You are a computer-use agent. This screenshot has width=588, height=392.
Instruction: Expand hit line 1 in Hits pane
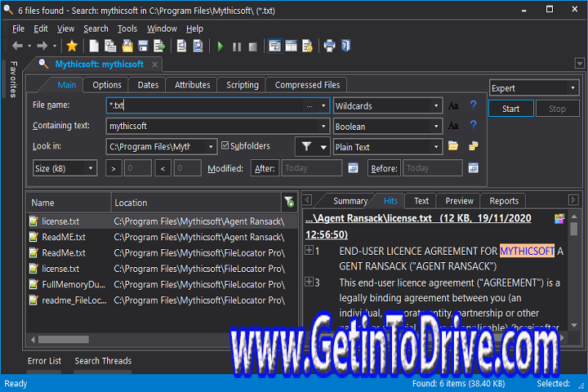(309, 250)
